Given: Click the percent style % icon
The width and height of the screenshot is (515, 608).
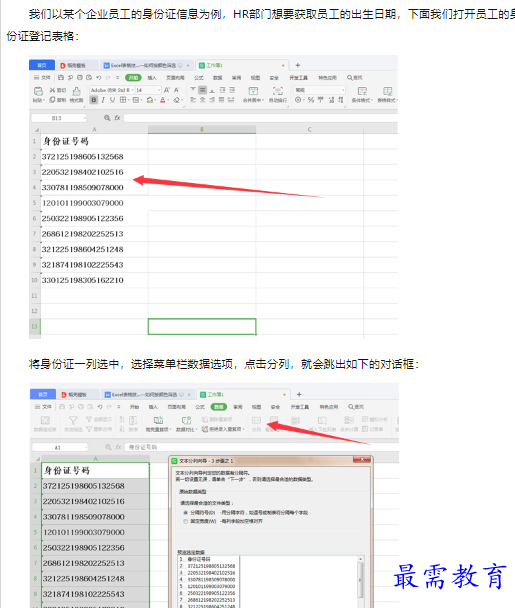Looking at the screenshot, I should 311,100.
